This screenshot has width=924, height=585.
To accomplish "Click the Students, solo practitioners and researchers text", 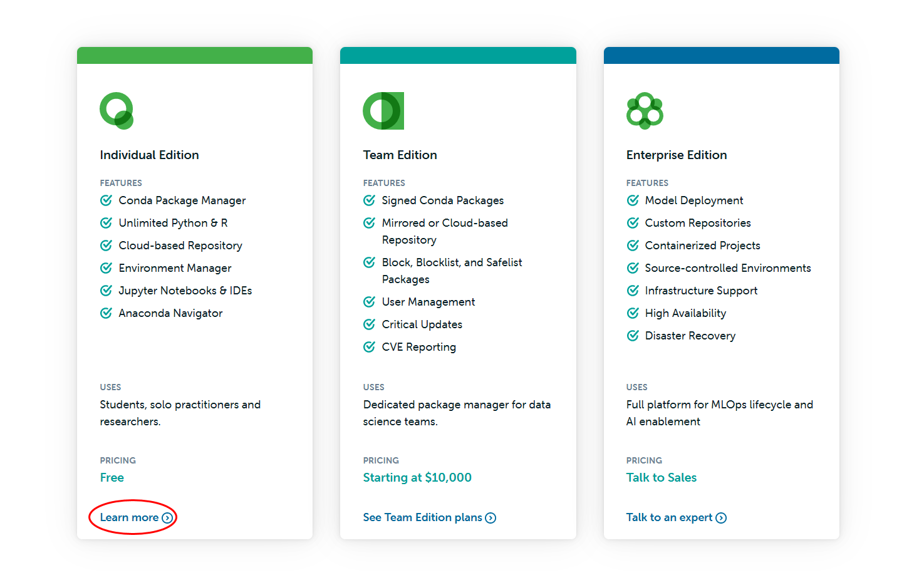I will (x=180, y=413).
